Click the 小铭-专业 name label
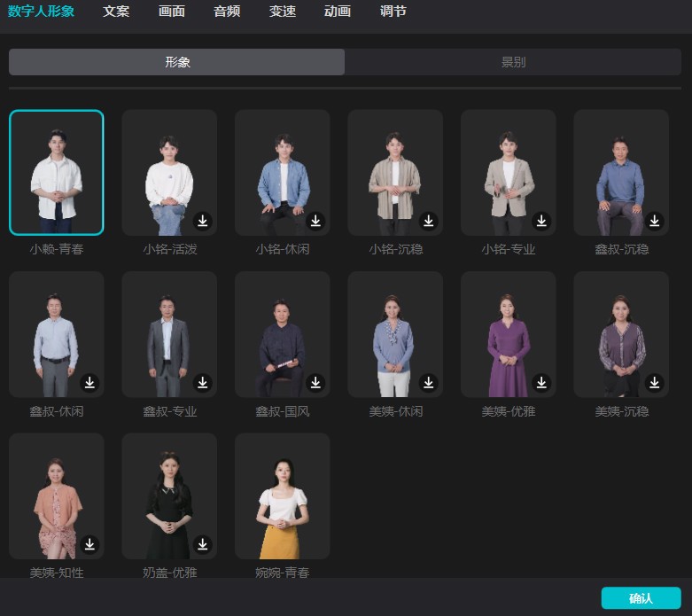Viewport: 692px width, 616px height. [x=509, y=249]
